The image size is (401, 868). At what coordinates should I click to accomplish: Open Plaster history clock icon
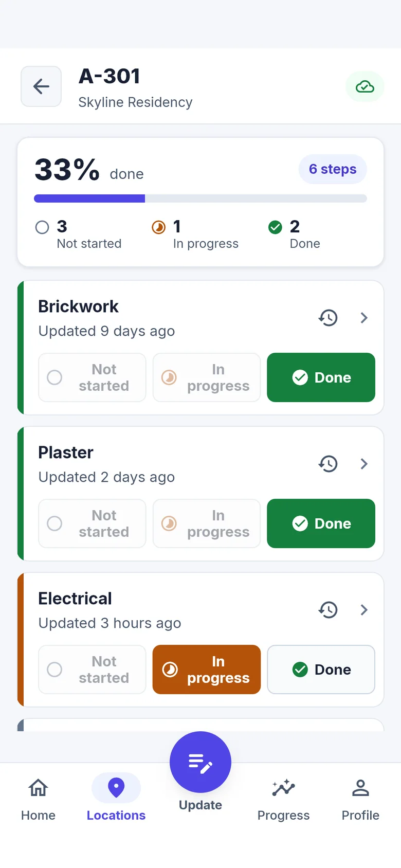328,464
